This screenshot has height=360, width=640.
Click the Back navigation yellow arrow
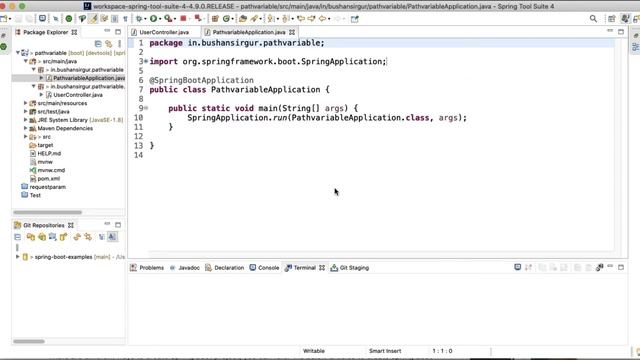click(322, 19)
